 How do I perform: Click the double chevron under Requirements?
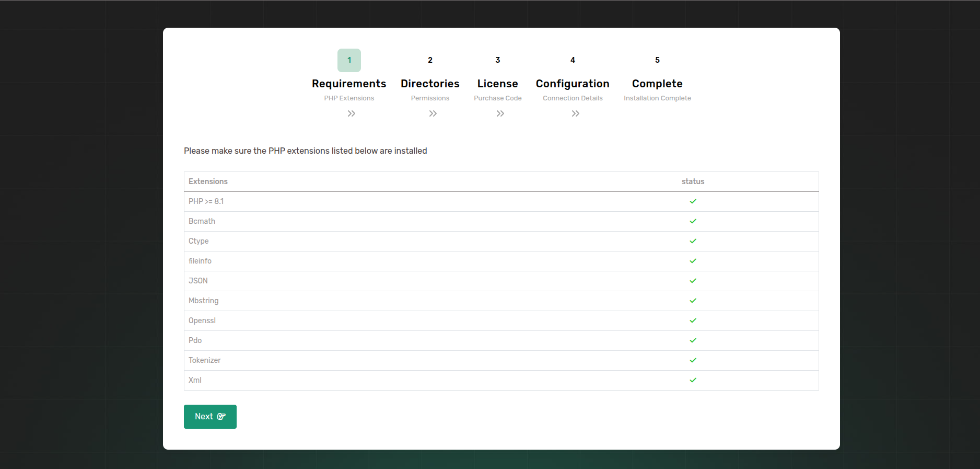pyautogui.click(x=352, y=113)
